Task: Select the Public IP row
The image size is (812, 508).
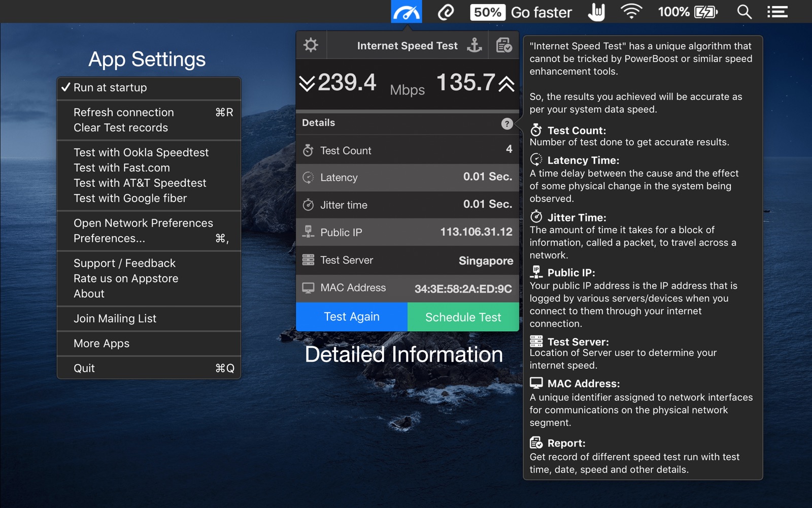Action: 408,233
